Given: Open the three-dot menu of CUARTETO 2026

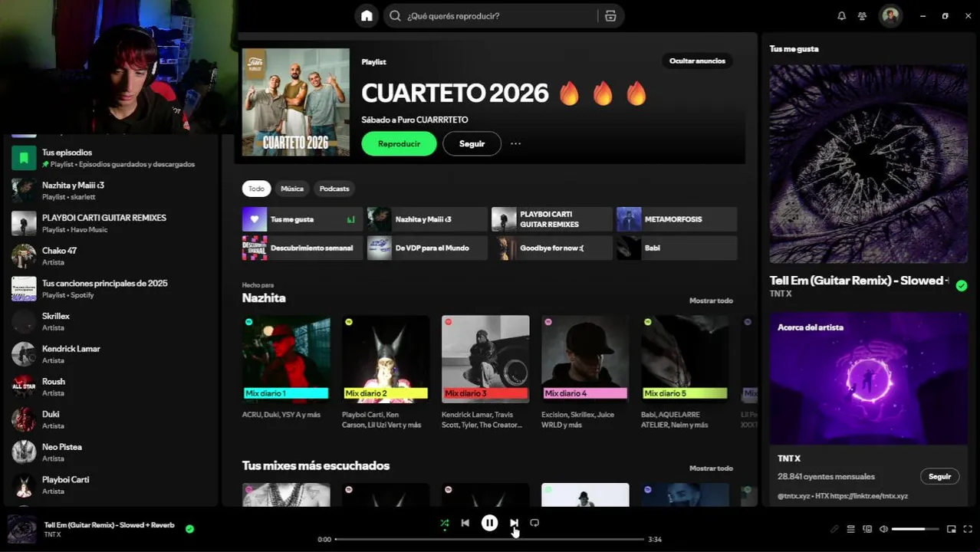Looking at the screenshot, I should pyautogui.click(x=515, y=143).
